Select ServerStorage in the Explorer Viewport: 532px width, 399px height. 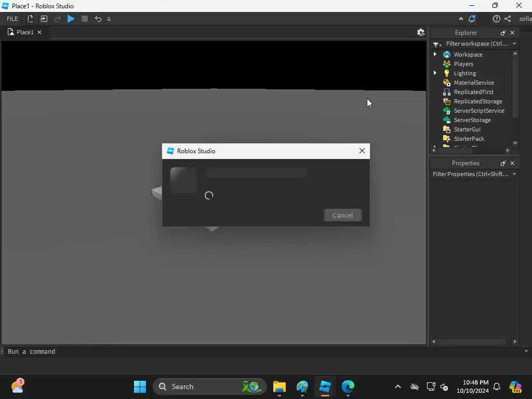coord(472,120)
